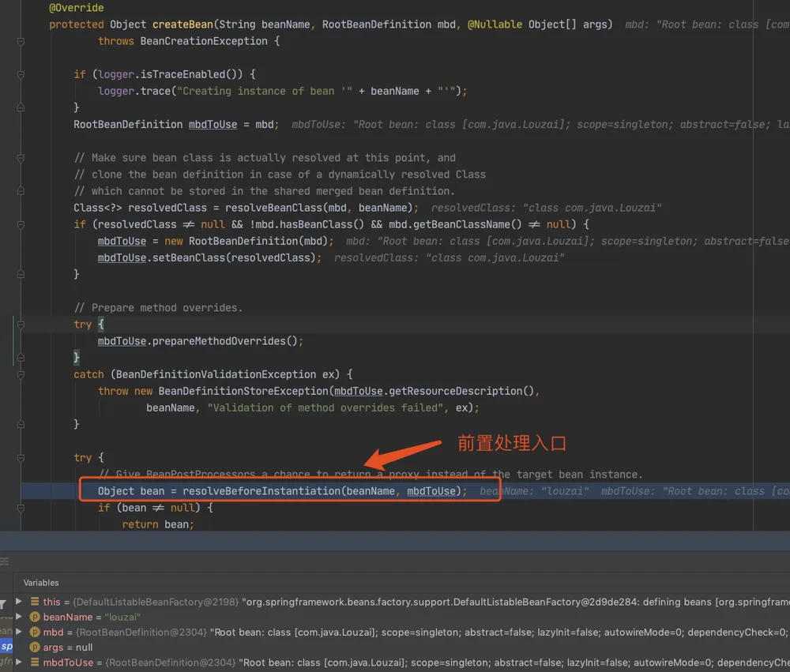790x672 pixels.
Task: Collapse fold marker at logger.isTraceEnabled if statement
Action: click(21, 74)
